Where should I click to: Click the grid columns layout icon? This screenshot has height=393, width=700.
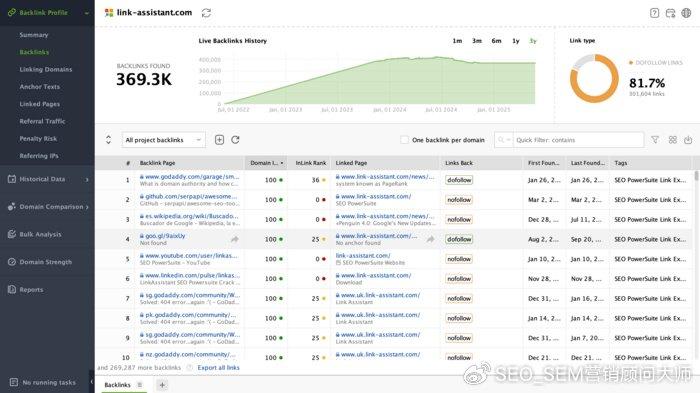click(x=672, y=140)
